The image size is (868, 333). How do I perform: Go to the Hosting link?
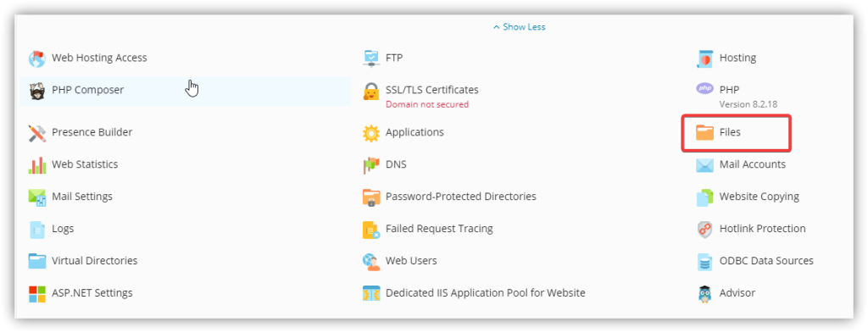(x=738, y=58)
